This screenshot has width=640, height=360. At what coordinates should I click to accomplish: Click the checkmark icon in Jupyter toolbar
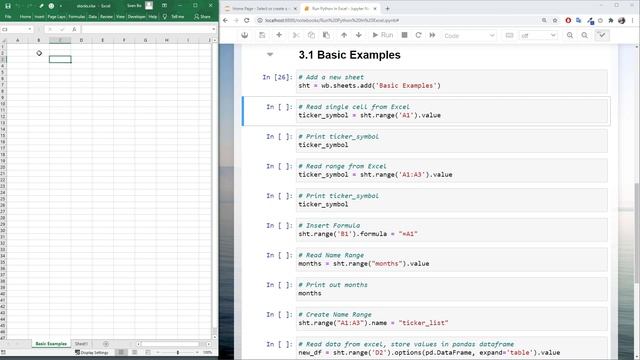pyautogui.click(x=602, y=36)
